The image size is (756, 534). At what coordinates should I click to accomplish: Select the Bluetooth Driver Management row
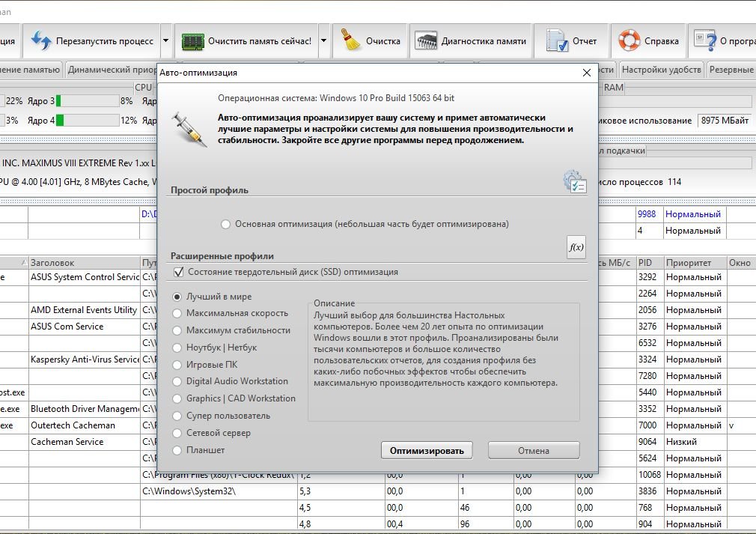(85, 409)
